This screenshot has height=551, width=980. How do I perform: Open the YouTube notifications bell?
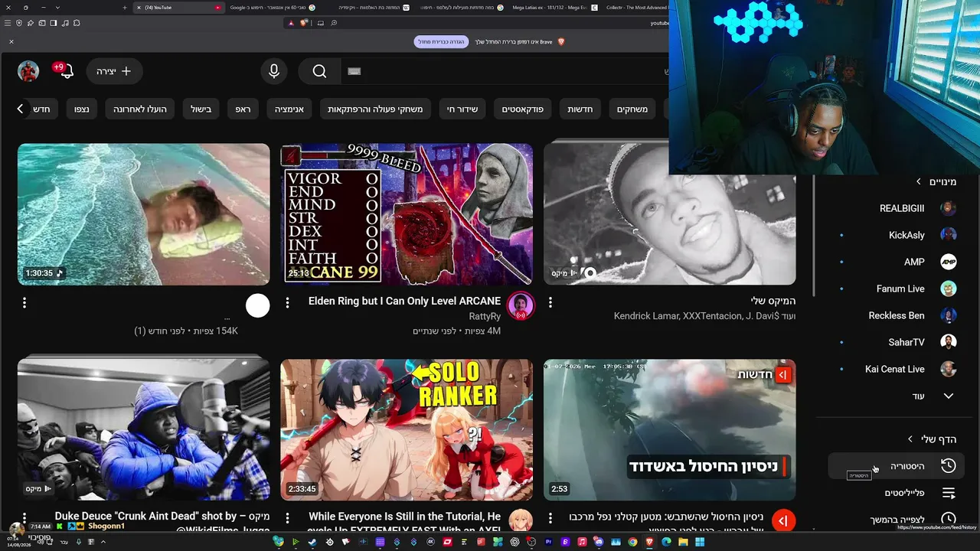coord(67,71)
